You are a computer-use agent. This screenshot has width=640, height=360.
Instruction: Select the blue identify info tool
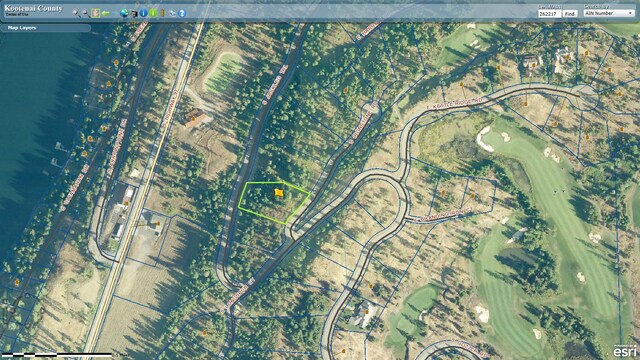click(x=143, y=13)
